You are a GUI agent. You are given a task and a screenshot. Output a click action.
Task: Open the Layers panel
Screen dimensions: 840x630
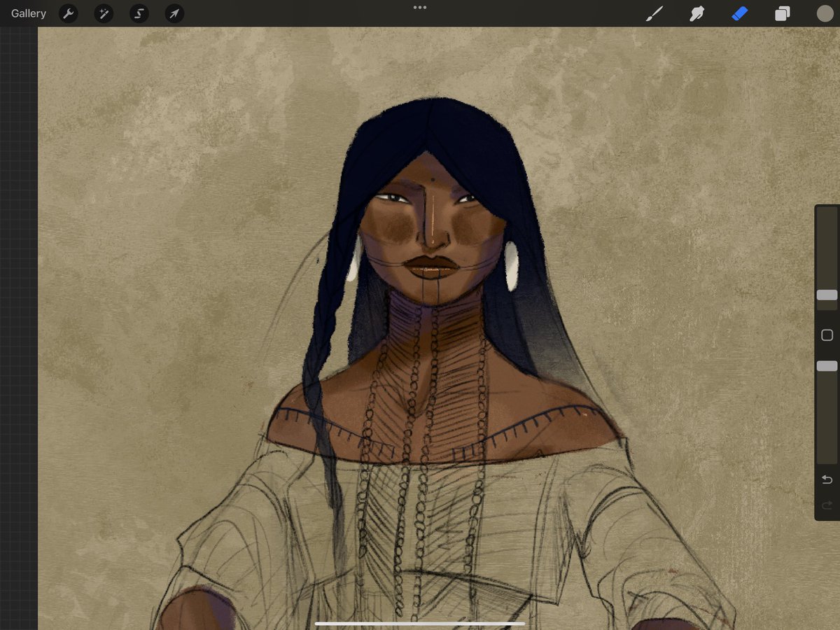[783, 13]
